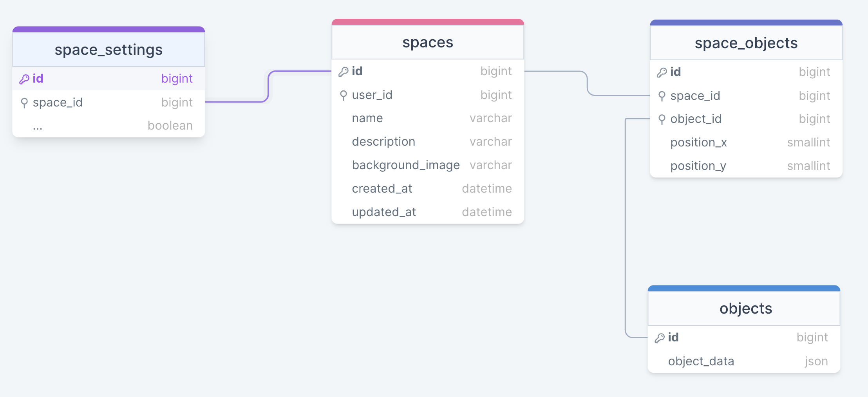Click the purple bigint type of space_settings id
The width and height of the screenshot is (868, 397).
click(177, 79)
